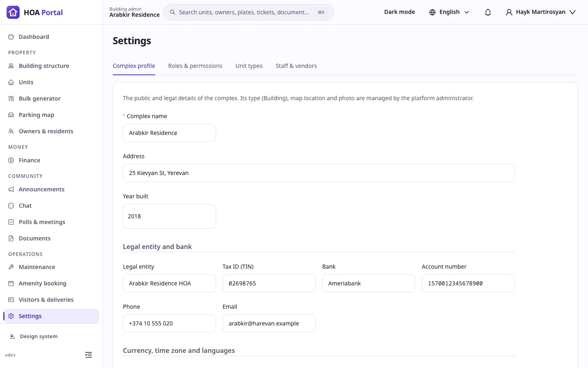Viewport: 588px width, 368px height.
Task: Open the Maintenance page
Action: [x=51, y=267]
